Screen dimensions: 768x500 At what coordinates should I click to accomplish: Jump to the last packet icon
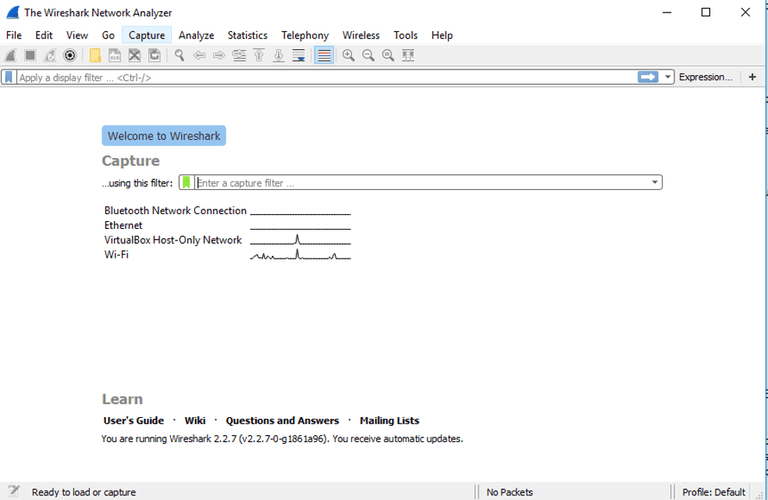pyautogui.click(x=279, y=55)
